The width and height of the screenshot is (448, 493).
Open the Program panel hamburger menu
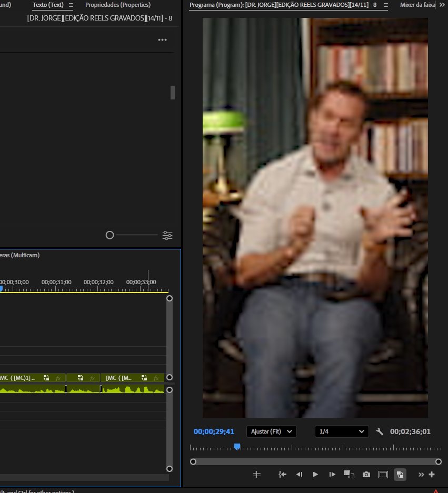[x=386, y=5]
